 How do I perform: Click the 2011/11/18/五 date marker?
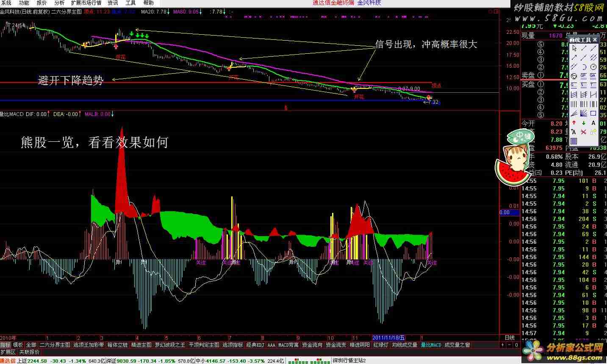coord(389,338)
